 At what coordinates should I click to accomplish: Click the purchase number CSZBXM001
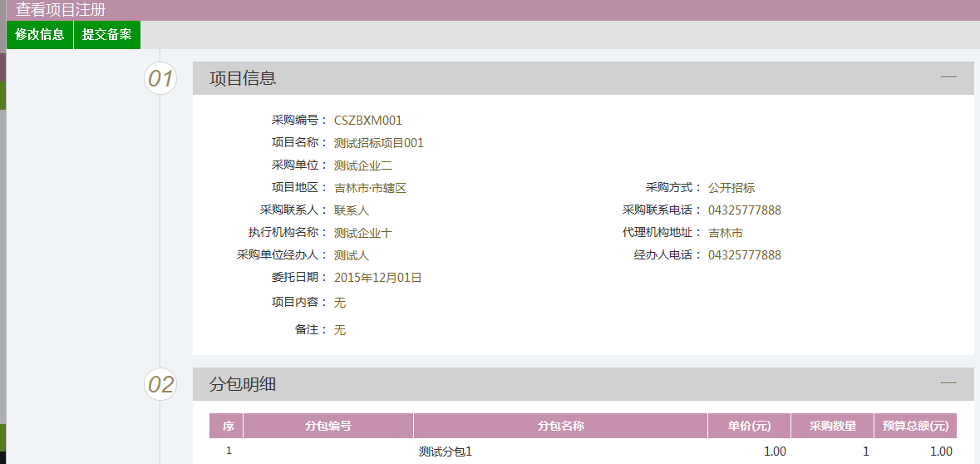(368, 121)
